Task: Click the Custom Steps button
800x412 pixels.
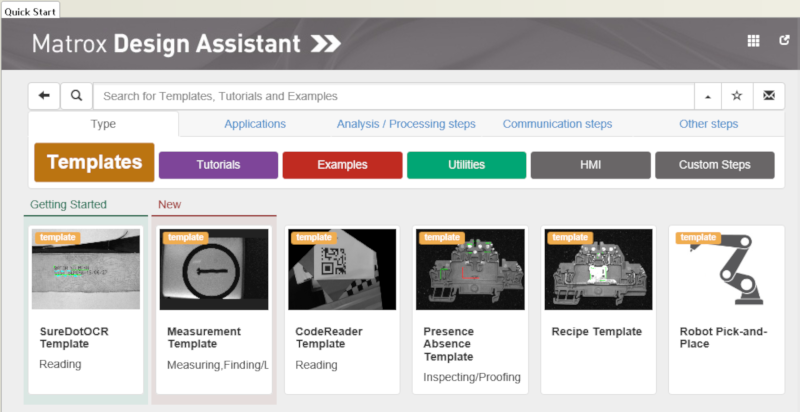Action: coord(714,165)
